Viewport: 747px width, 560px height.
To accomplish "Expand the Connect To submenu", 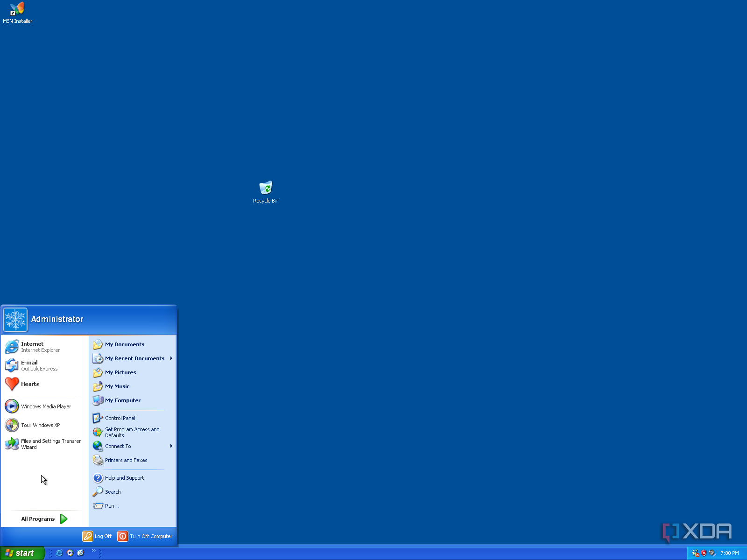I will click(133, 446).
